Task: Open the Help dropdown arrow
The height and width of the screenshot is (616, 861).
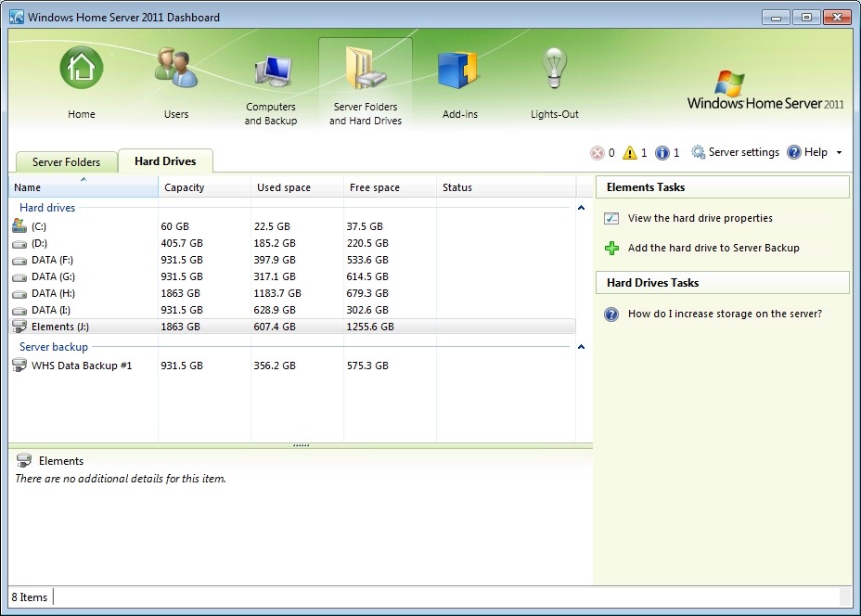Action: coord(839,153)
